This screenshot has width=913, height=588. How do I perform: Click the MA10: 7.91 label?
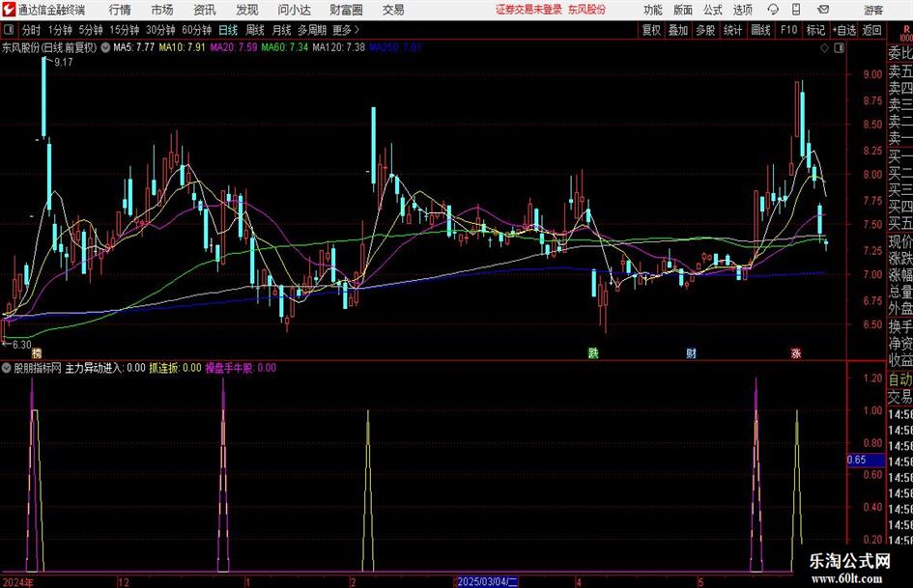pyautogui.click(x=183, y=47)
